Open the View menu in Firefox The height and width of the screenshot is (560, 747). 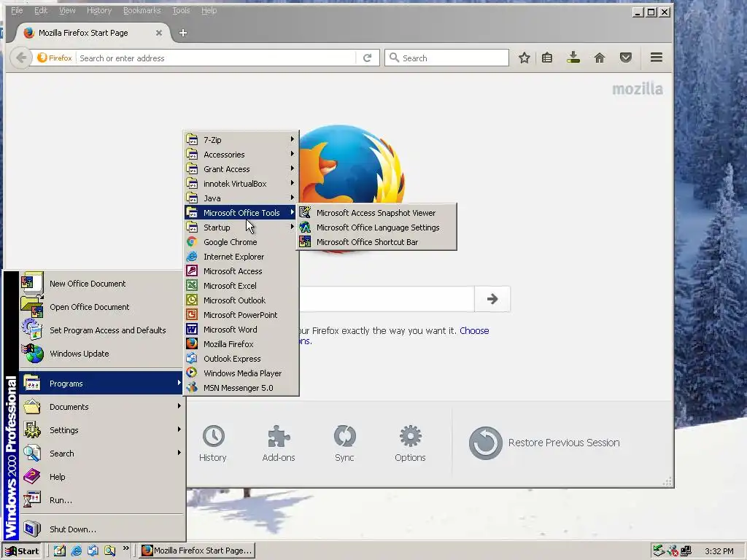click(67, 10)
